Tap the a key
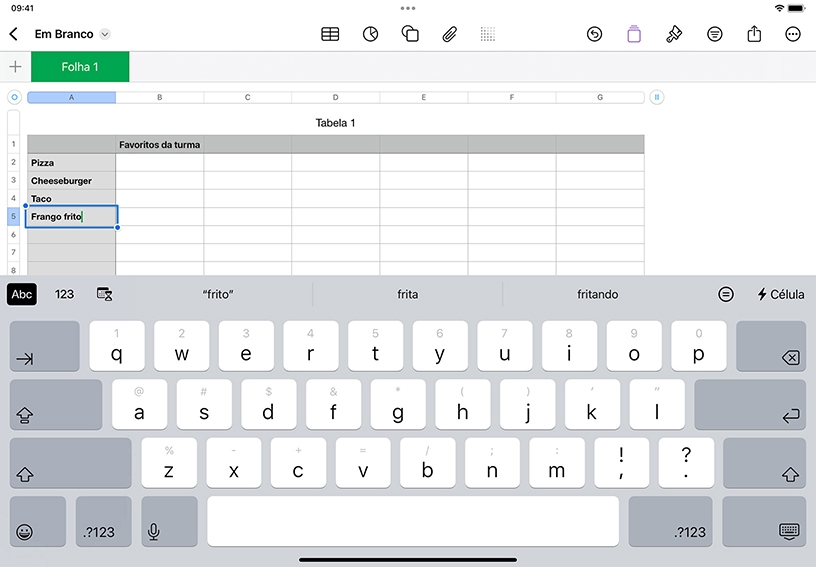The image size is (816, 567). (x=139, y=404)
